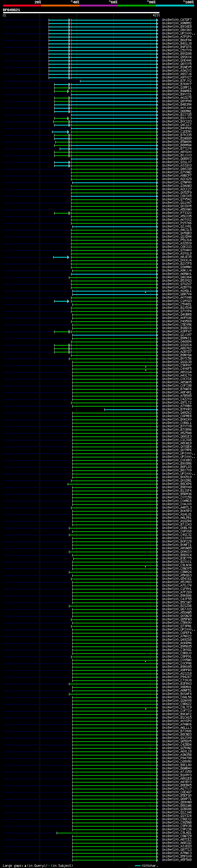
Task: Select UniRef100_Q4C117 label
Action: 176,125
